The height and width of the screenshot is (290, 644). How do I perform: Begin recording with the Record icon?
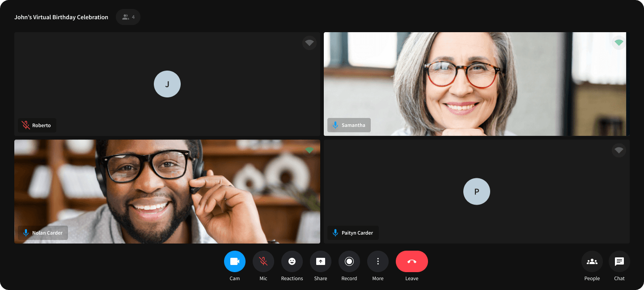click(x=349, y=261)
